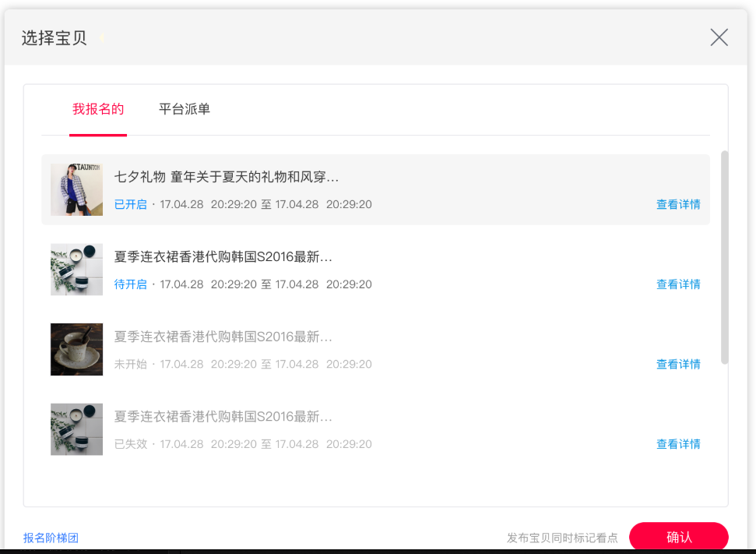The image size is (756, 554).
Task: Click the candle jars thumbnail in second item
Action: [76, 270]
